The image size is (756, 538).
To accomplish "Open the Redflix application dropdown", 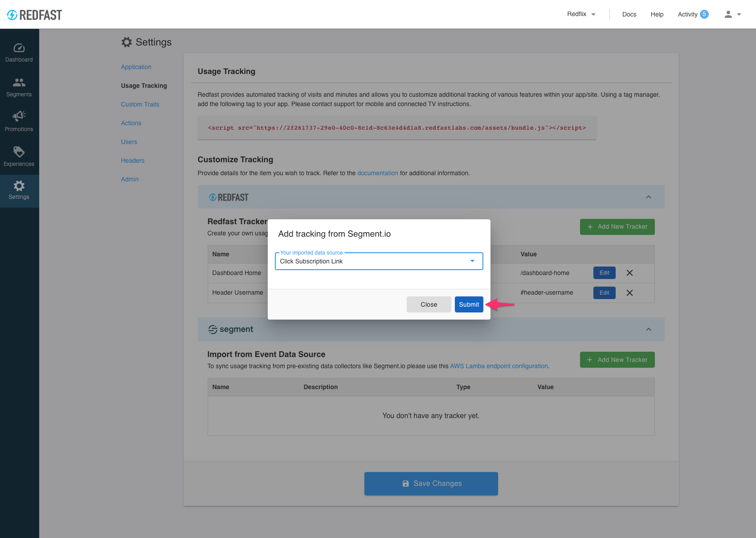I will [581, 14].
